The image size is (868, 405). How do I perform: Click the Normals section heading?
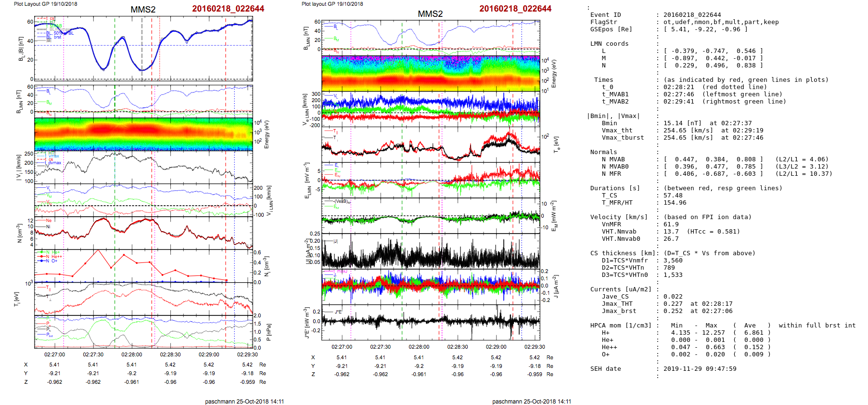coord(603,152)
